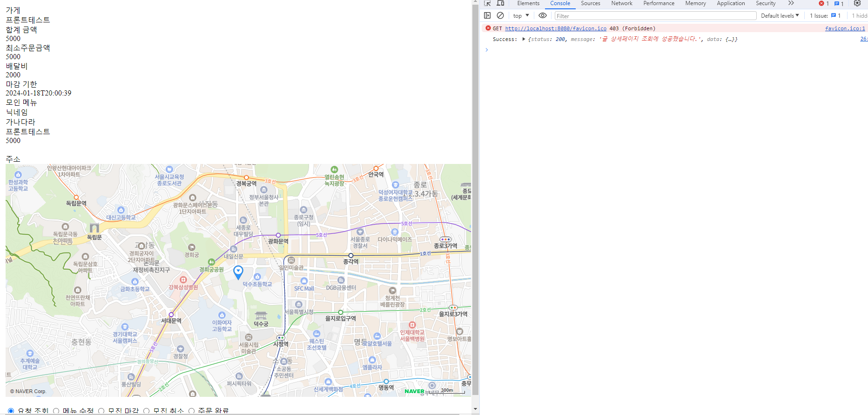Click the 을지로입구역 station marker
Screen dimensions: 868x415
pos(341,312)
